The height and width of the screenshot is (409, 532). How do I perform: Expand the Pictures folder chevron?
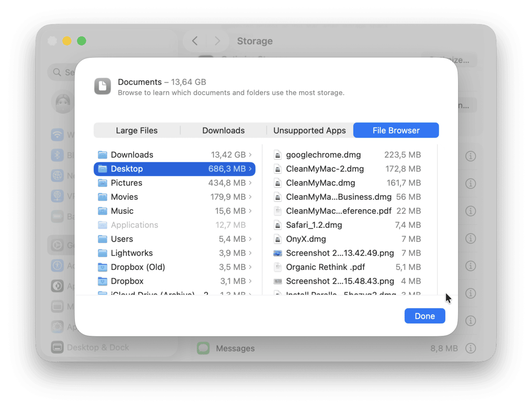[250, 183]
